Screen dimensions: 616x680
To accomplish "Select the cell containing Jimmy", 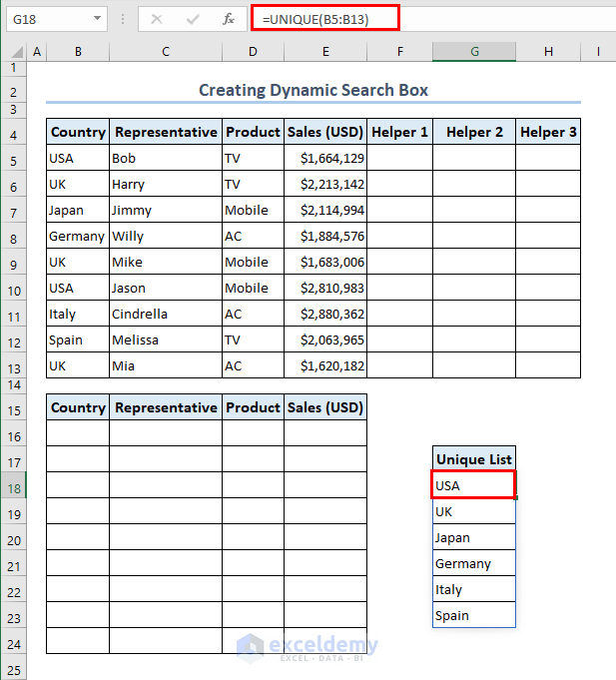I will pos(166,210).
